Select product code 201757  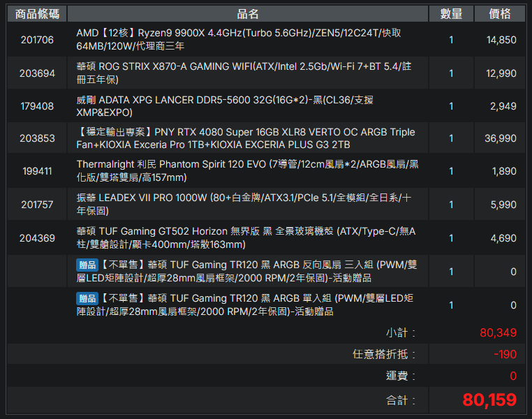click(37, 205)
